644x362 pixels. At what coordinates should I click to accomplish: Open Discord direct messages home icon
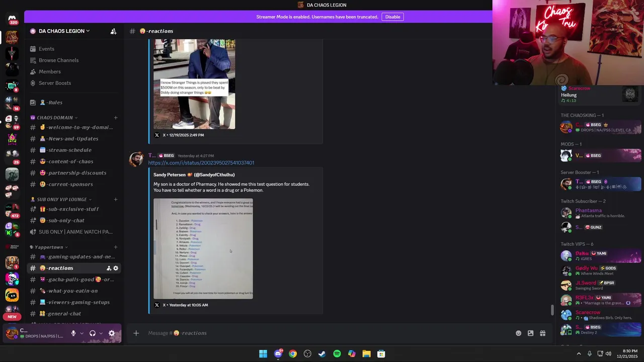click(x=12, y=19)
